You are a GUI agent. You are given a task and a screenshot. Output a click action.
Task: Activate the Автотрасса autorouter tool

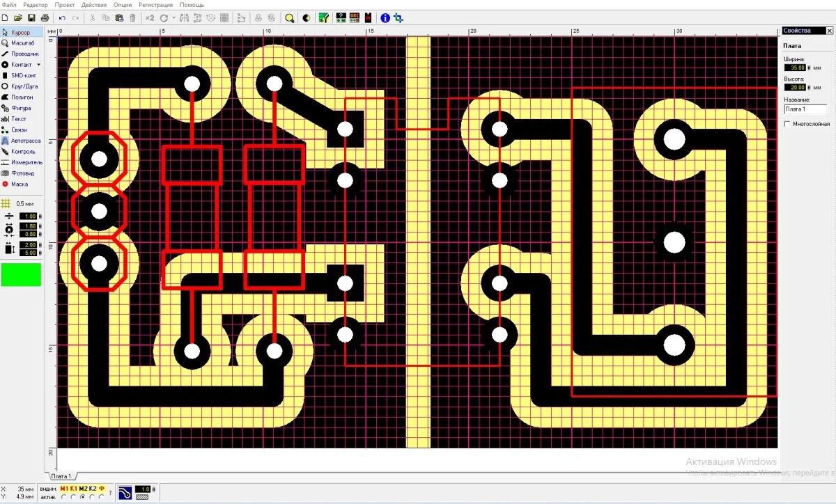[x=21, y=141]
